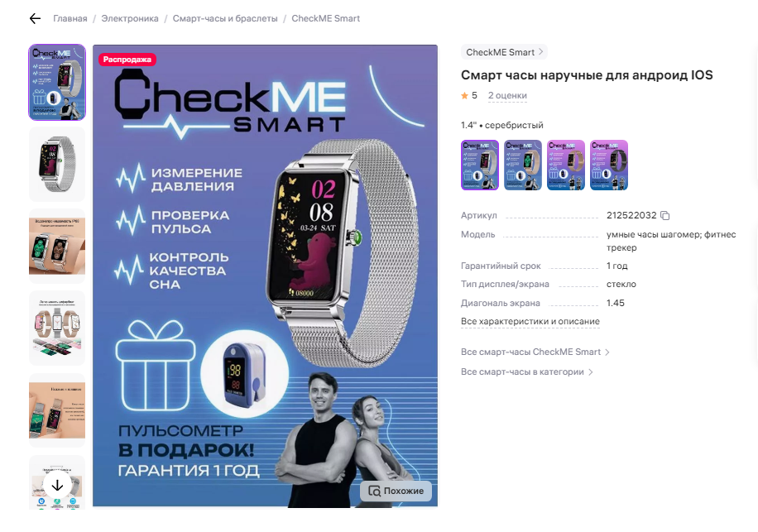Viewport: 758px width, 532px height.
Task: Expand Все характеристики и описание
Action: coord(530,321)
